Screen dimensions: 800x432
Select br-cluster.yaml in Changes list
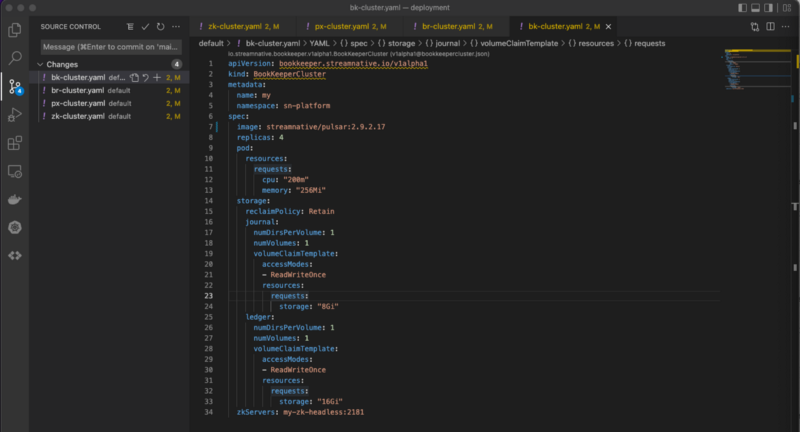(78, 90)
